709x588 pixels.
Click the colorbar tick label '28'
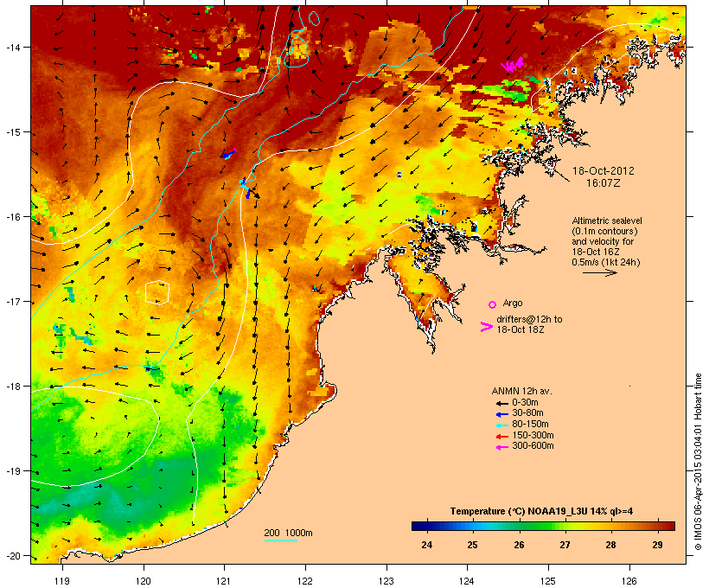(611, 545)
